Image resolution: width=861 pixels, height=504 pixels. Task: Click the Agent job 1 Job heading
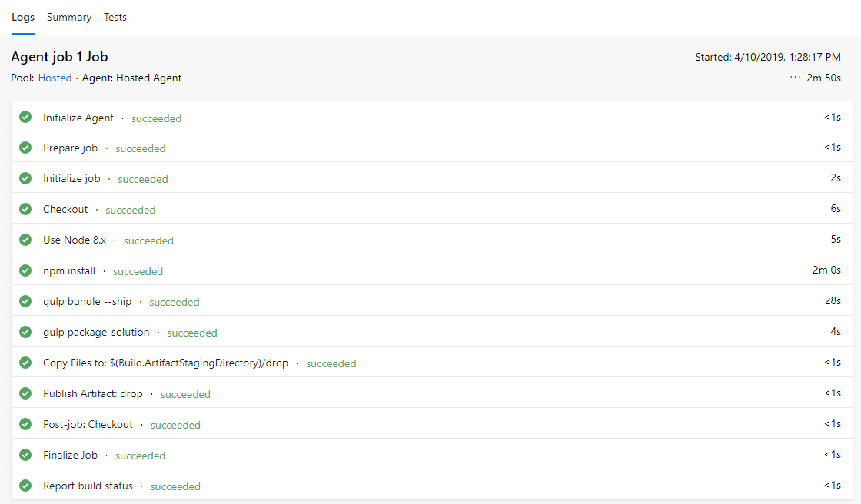(x=65, y=57)
